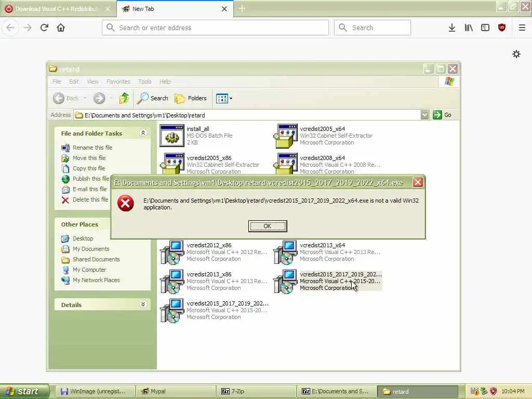This screenshot has width=532, height=399.
Task: Focus the browser Search box
Action: [x=373, y=28]
